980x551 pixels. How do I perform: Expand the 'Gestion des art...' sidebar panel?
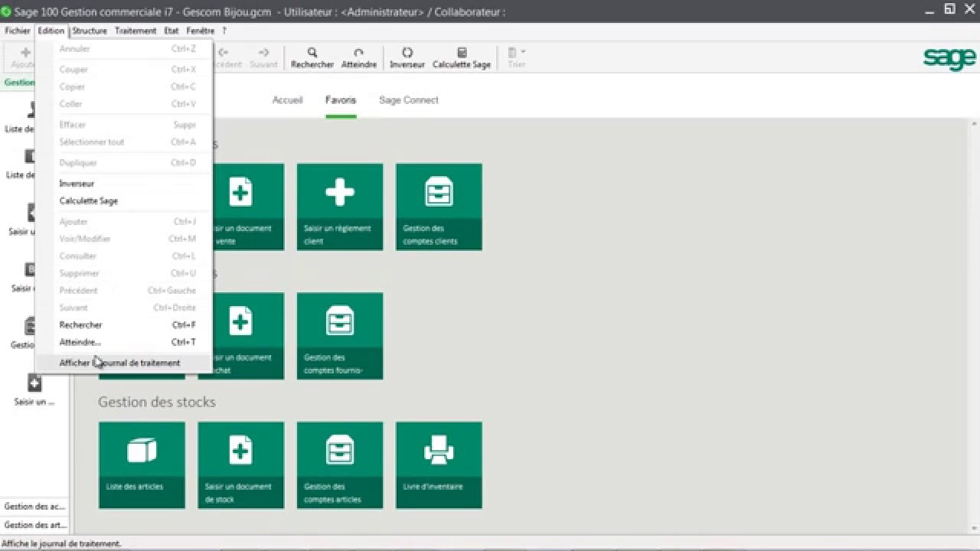click(x=34, y=525)
